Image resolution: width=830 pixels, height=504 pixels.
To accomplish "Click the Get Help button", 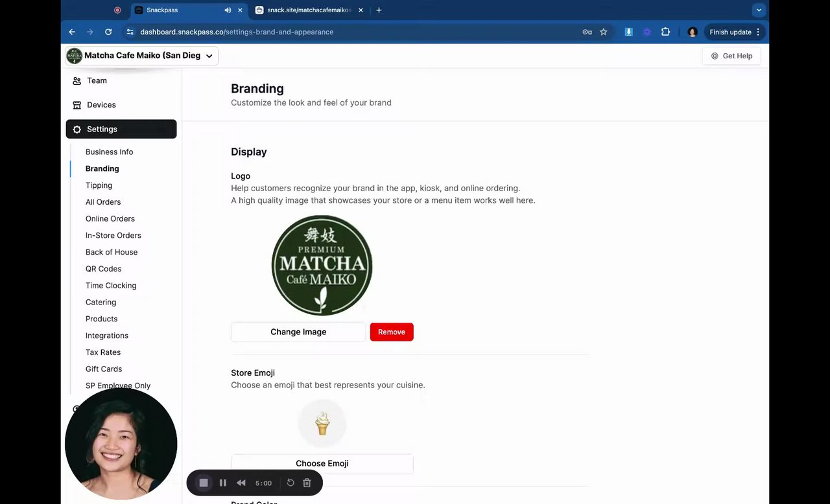I will (731, 56).
